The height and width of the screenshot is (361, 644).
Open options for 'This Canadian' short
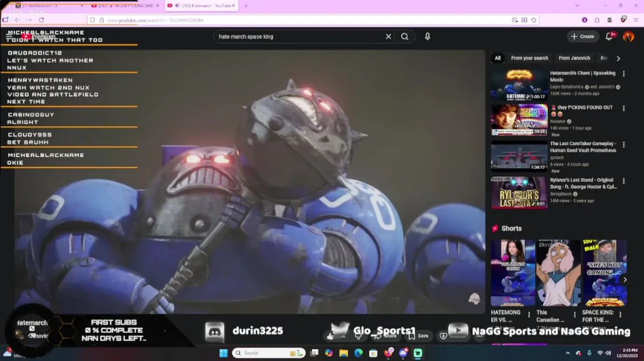pos(575,314)
